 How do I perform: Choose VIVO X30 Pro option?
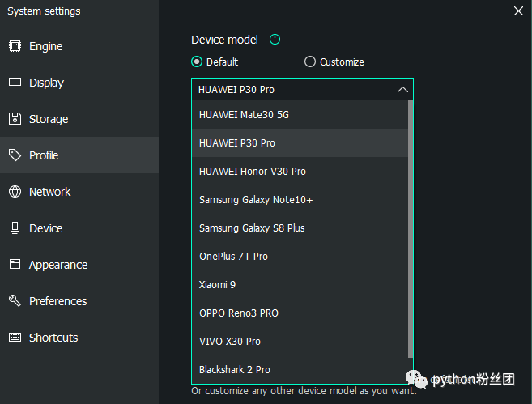(x=300, y=341)
